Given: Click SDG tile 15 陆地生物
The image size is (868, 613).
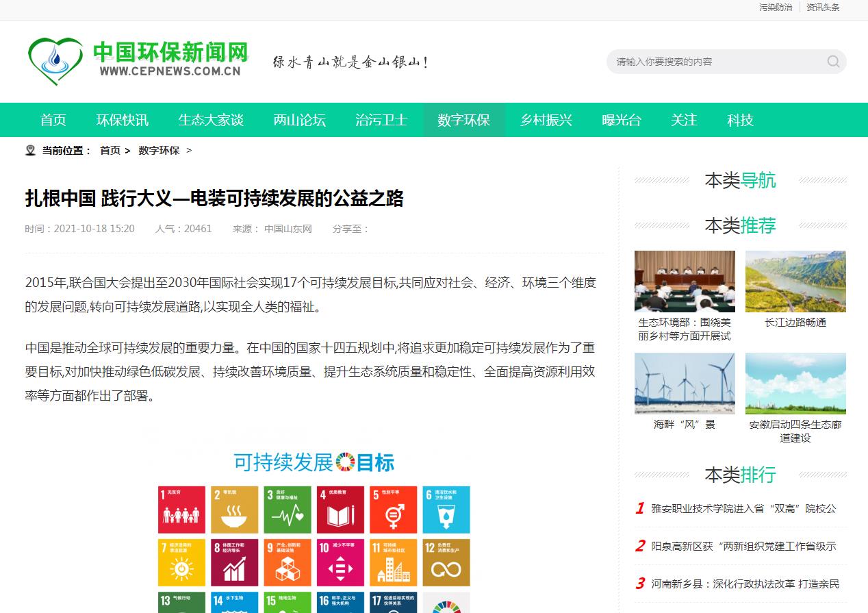Looking at the screenshot, I should (x=288, y=603).
